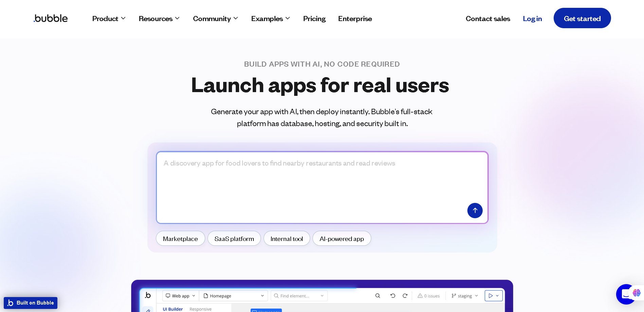
Task: Follow the Log in link
Action: point(532,19)
